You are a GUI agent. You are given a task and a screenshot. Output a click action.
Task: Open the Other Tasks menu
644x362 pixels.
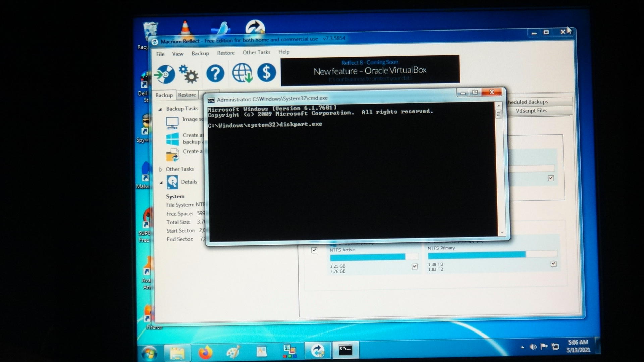point(256,52)
